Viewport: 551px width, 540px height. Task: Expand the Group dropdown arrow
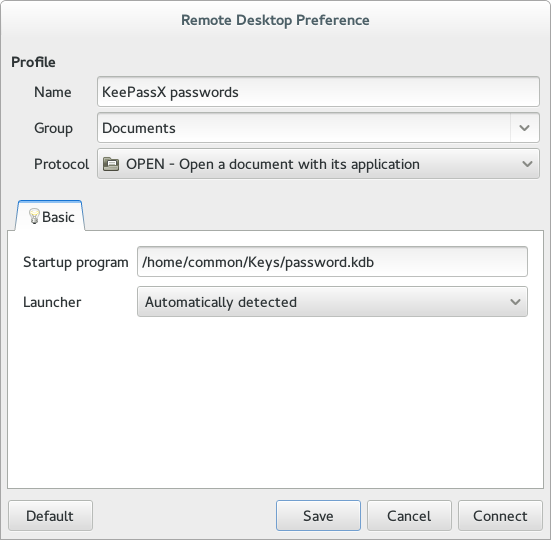tap(525, 128)
